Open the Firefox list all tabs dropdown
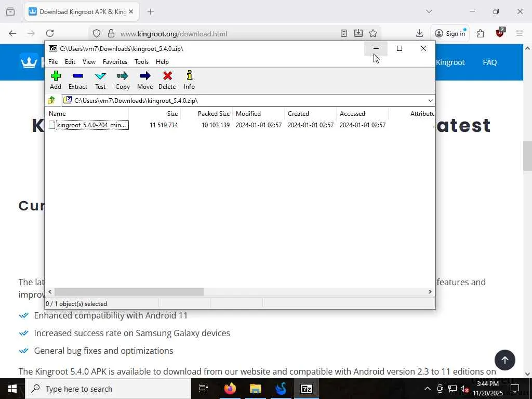The height and width of the screenshot is (399, 532). [x=429, y=11]
